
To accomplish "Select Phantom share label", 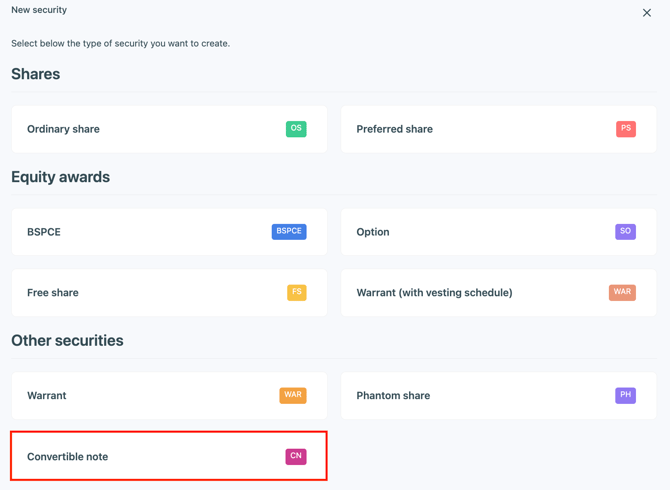I will 393,396.
